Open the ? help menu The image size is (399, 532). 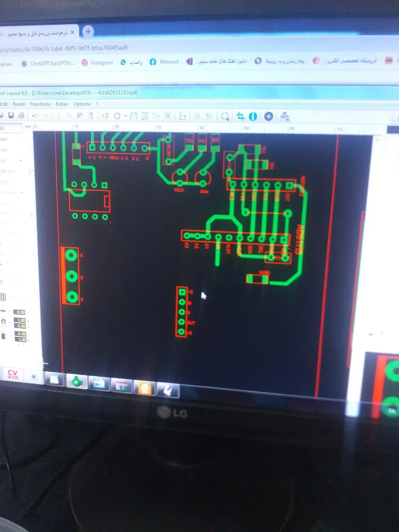coord(97,104)
